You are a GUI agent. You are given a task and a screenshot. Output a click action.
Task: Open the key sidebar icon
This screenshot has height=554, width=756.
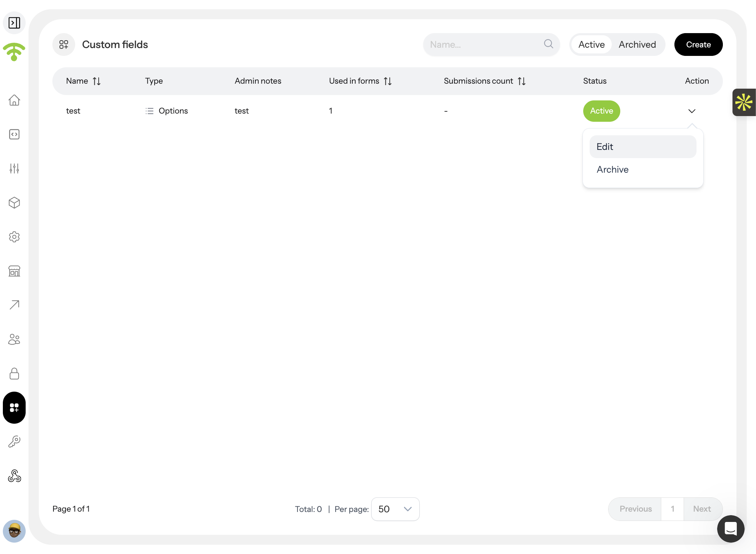14,441
